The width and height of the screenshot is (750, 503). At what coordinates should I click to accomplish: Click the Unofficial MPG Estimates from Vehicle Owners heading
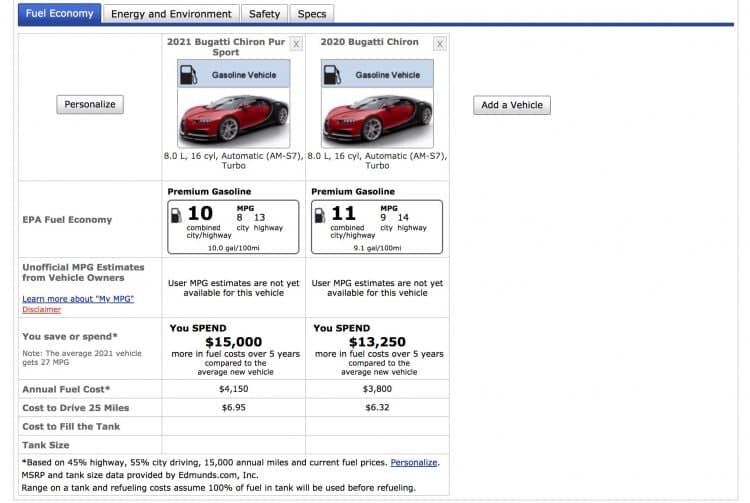[83, 273]
